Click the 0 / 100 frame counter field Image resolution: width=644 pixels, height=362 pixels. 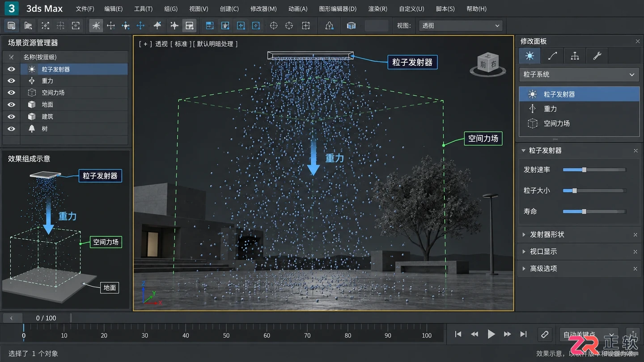pyautogui.click(x=46, y=318)
